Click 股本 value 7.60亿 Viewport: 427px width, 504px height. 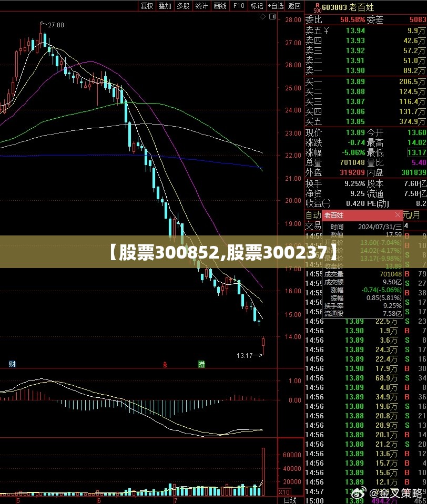click(x=415, y=183)
